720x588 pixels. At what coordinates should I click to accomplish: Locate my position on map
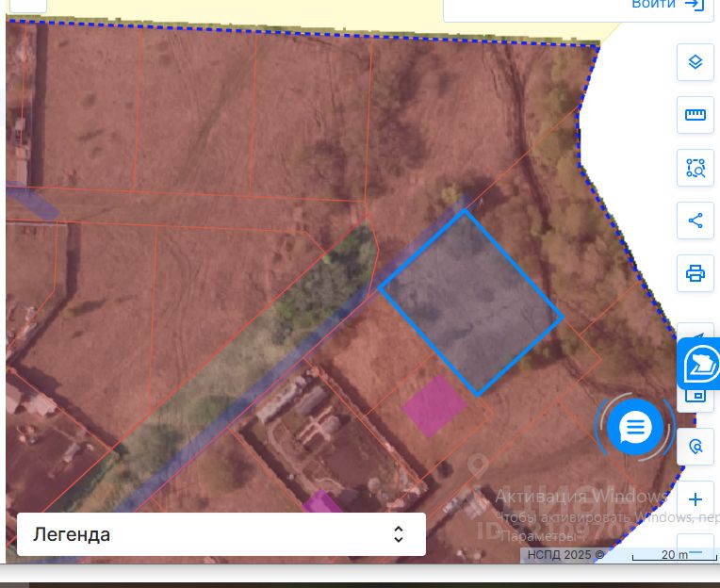point(695,446)
